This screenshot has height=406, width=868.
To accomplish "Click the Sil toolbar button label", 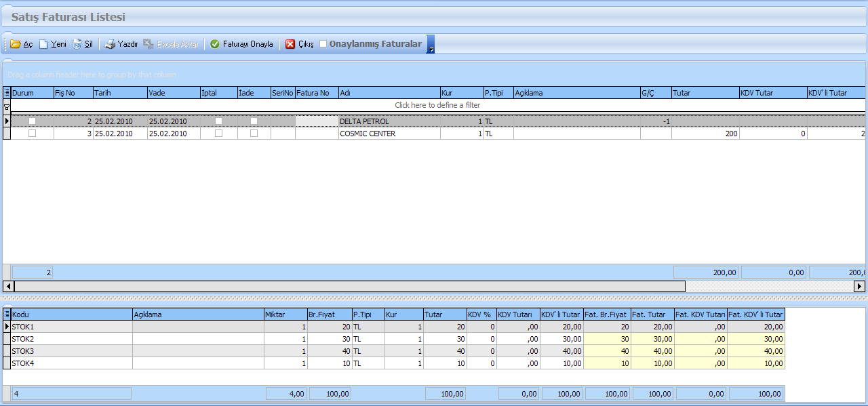I will (88, 44).
